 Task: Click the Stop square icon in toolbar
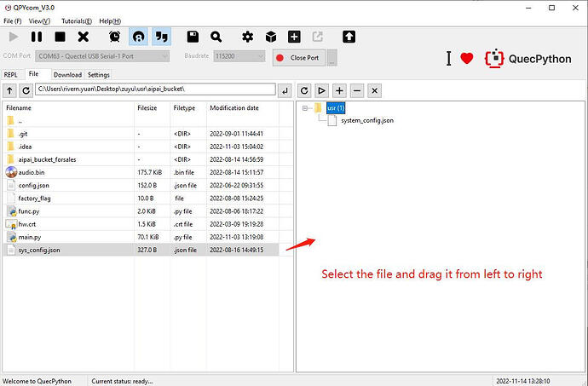(x=60, y=37)
